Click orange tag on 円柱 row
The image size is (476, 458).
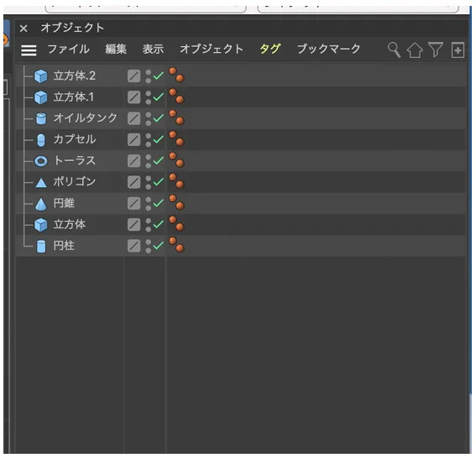tap(176, 245)
